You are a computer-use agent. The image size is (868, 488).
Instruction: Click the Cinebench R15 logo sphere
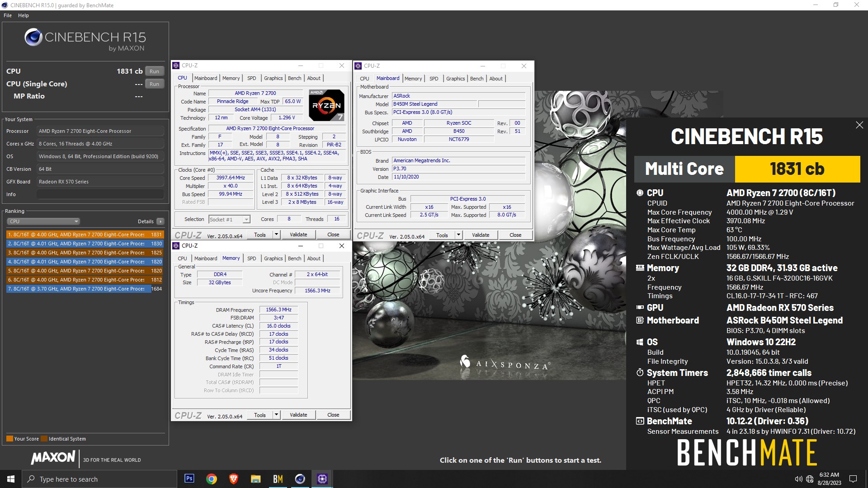coord(33,37)
